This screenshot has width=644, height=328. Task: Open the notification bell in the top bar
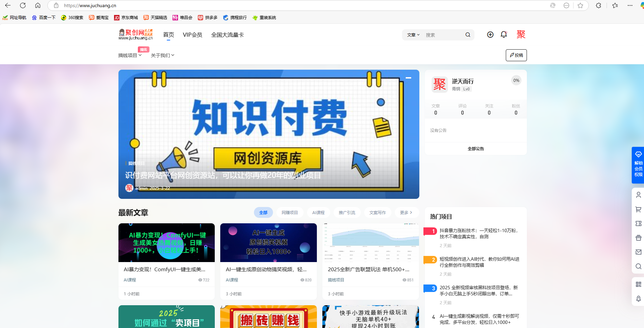(x=503, y=35)
